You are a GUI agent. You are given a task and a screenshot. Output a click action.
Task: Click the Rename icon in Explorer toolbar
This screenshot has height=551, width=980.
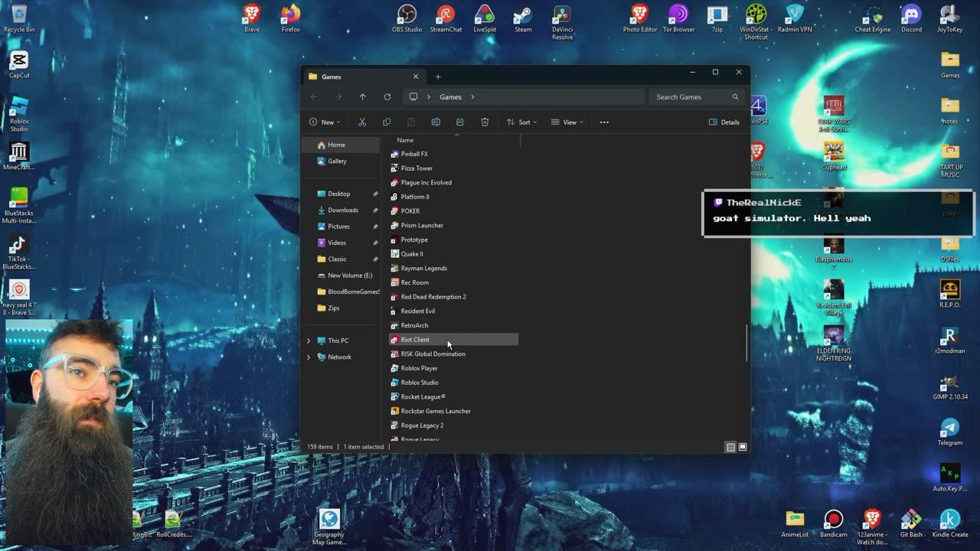coord(436,122)
